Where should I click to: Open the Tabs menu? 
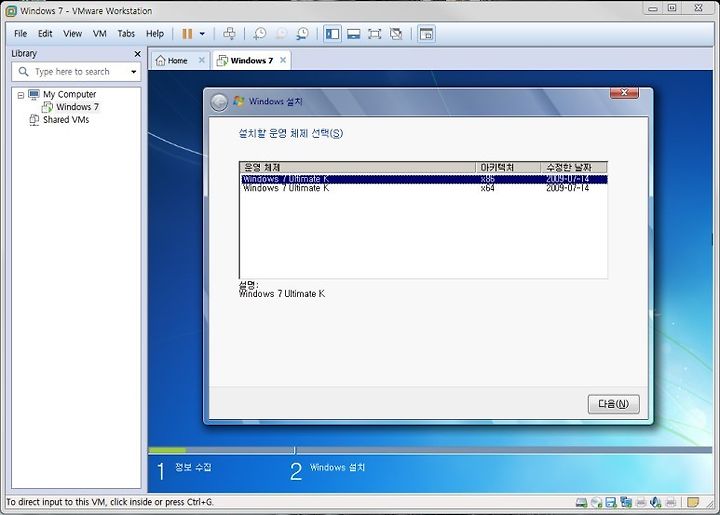pos(126,34)
